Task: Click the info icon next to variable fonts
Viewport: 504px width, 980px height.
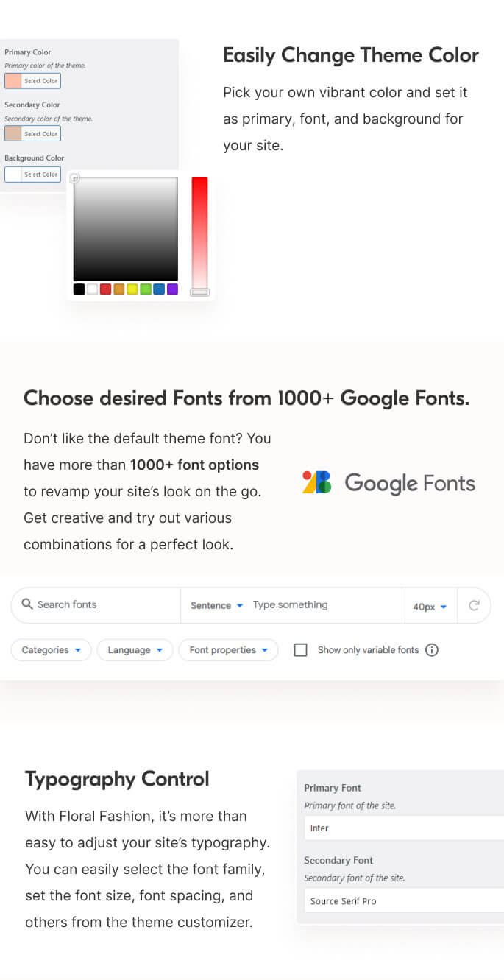Action: point(432,650)
